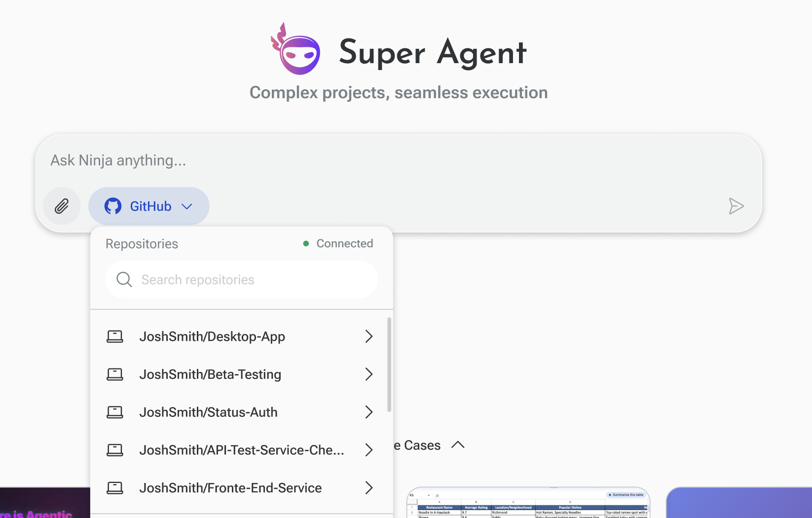Click the GitHub logo icon in the connector button
The width and height of the screenshot is (812, 518).
pyautogui.click(x=113, y=206)
